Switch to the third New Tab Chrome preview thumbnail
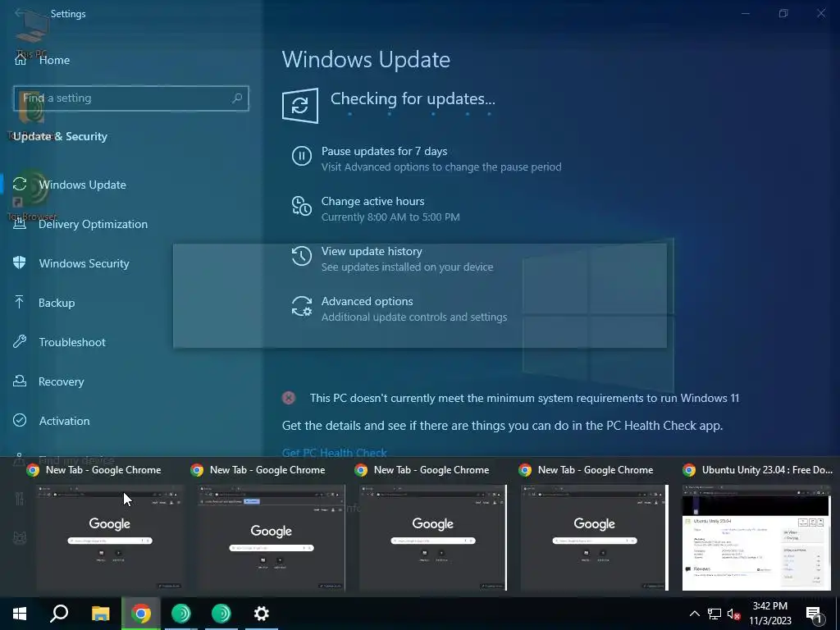 coord(433,537)
